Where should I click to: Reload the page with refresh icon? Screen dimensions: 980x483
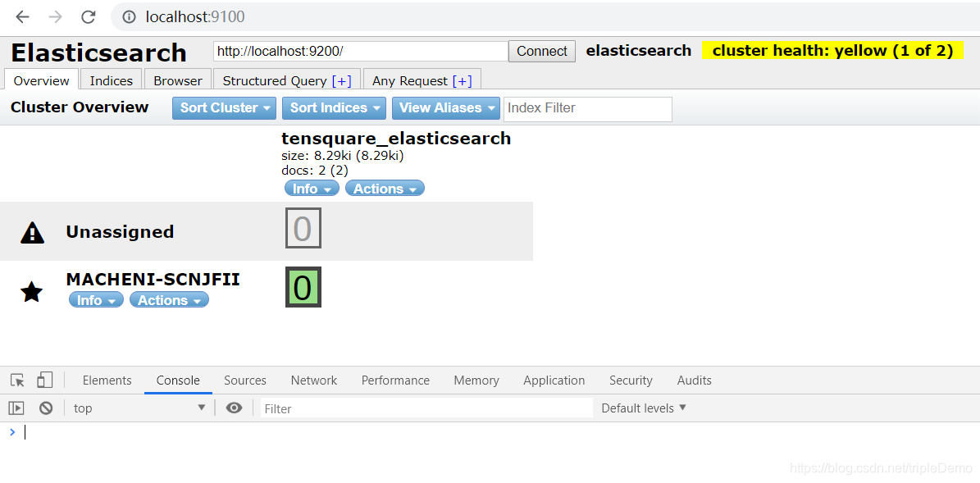tap(88, 17)
